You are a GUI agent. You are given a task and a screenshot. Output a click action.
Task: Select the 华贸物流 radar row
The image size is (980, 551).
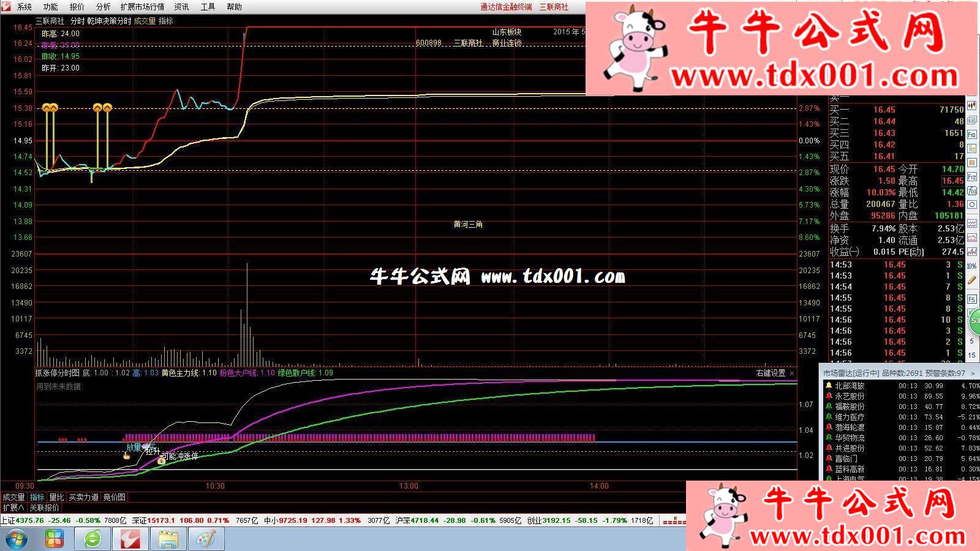(x=902, y=438)
